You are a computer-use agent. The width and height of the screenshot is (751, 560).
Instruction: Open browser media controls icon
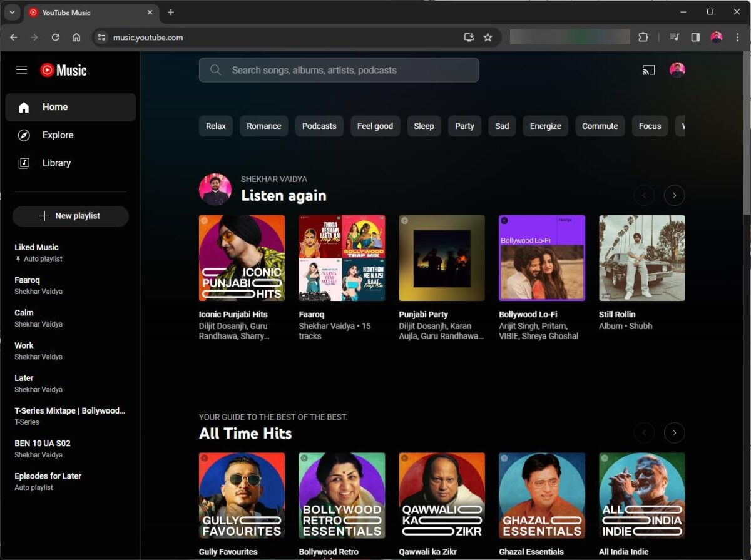[x=674, y=38]
